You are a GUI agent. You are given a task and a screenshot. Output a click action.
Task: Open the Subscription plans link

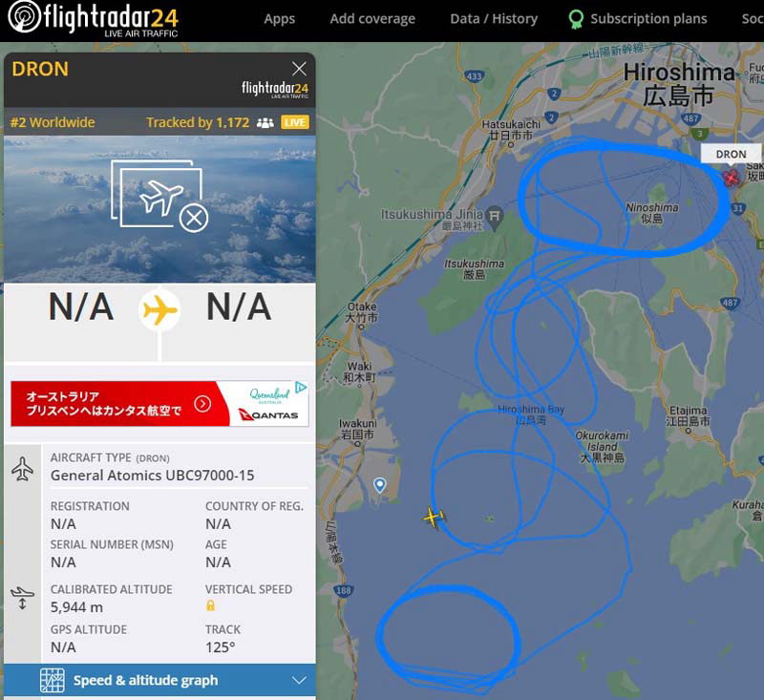pos(648,18)
